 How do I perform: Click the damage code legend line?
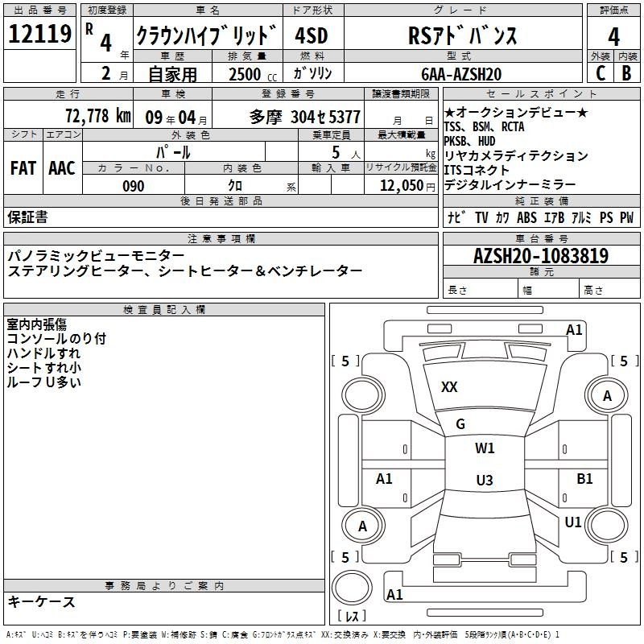(283, 634)
